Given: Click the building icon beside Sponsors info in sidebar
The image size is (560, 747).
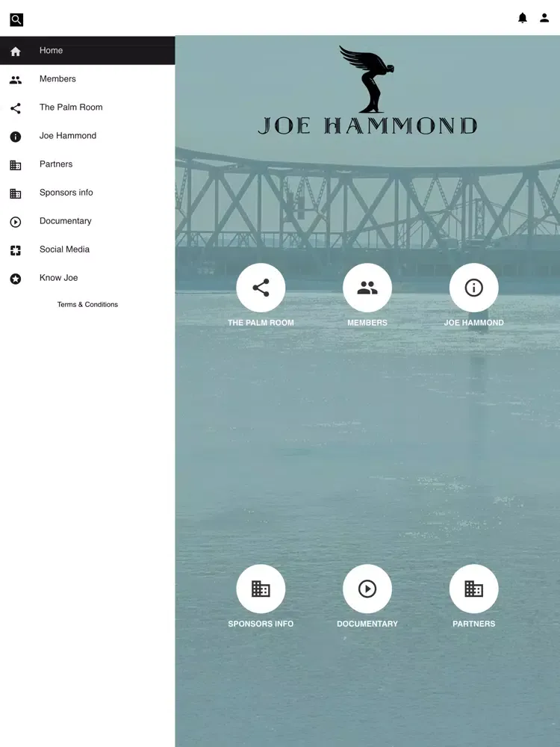Looking at the screenshot, I should [16, 193].
